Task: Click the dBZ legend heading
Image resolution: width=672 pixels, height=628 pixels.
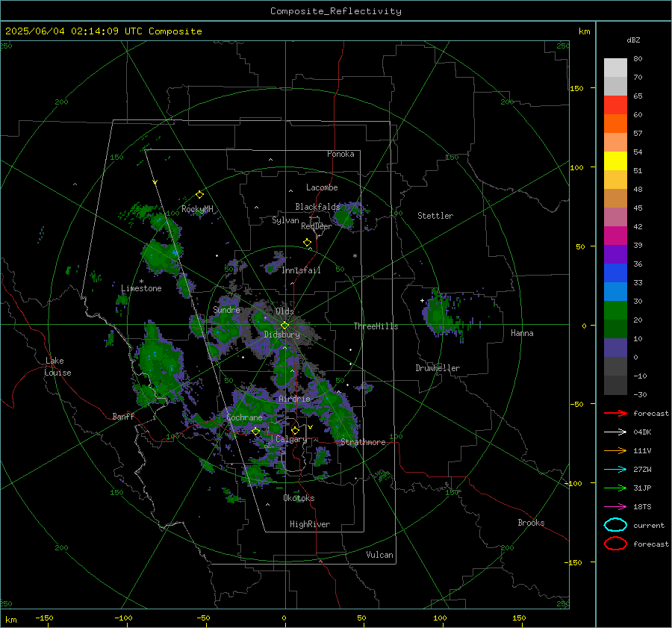Action: 633,40
